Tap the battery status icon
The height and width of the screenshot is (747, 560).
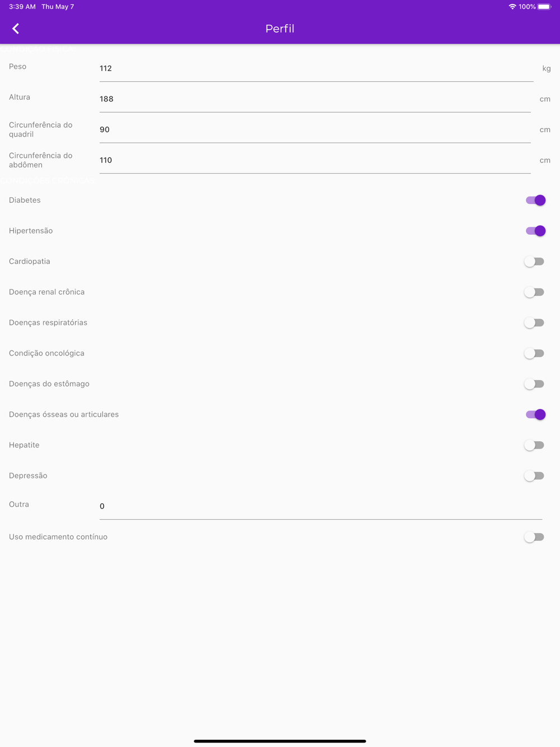[544, 7]
